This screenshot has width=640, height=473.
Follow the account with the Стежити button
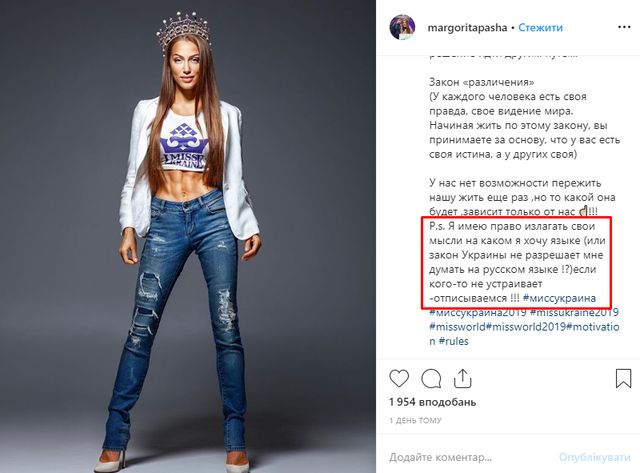click(x=540, y=27)
